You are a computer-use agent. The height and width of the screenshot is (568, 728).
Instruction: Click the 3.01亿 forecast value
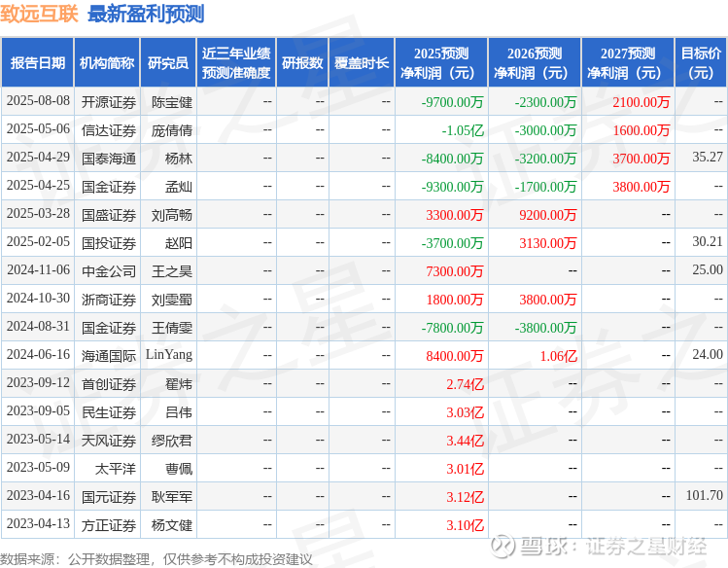[x=466, y=469]
